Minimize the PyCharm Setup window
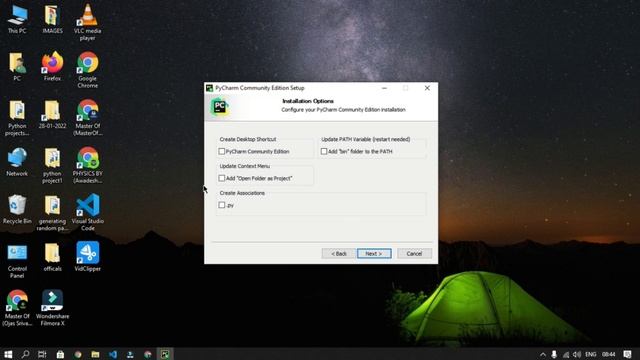Viewport: 640px width, 360px height. [384, 88]
